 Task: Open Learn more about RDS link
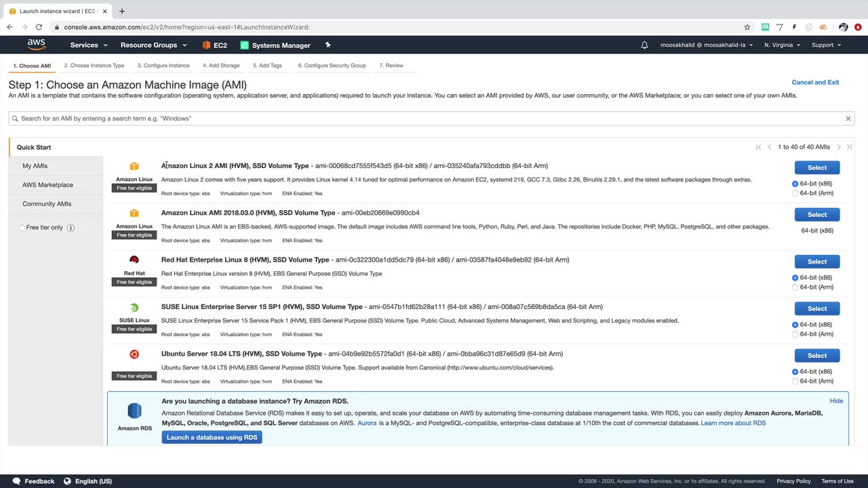(733, 423)
